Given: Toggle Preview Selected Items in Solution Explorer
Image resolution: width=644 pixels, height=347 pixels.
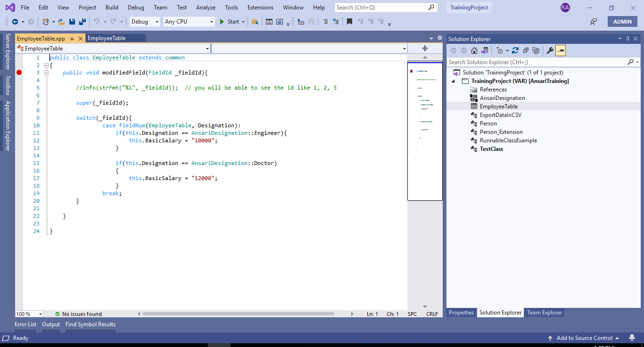Looking at the screenshot, I should 560,50.
